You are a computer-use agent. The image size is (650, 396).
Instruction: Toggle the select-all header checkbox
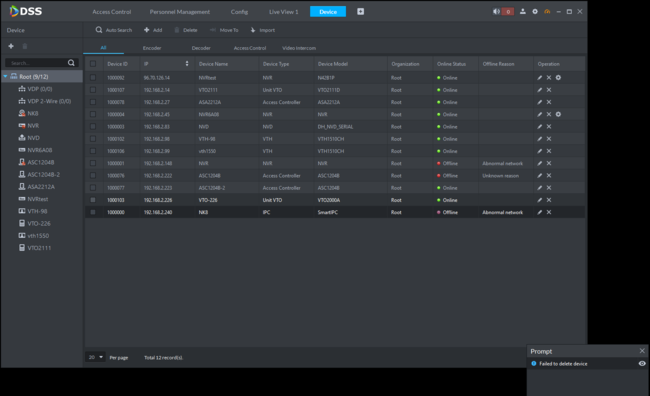[93, 64]
